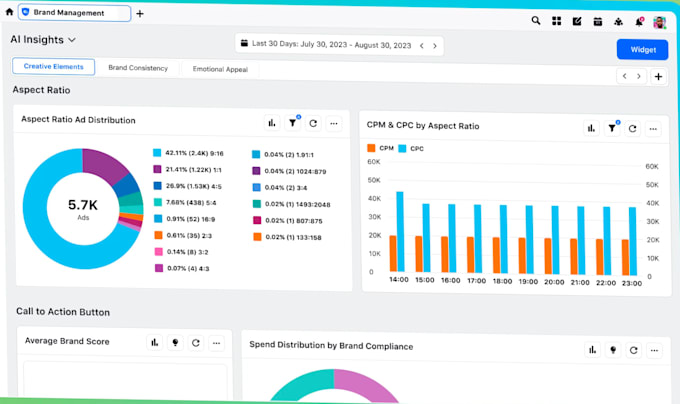Open the apps grid icon
The width and height of the screenshot is (680, 404).
point(556,21)
